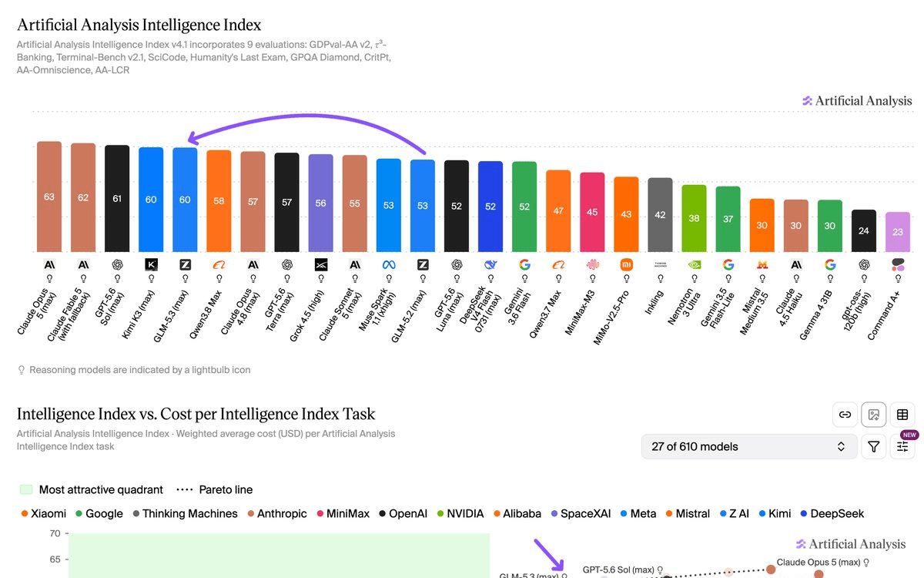Image resolution: width=924 pixels, height=578 pixels.
Task: Toggle the DeepSeek legend entry
Action: point(832,513)
